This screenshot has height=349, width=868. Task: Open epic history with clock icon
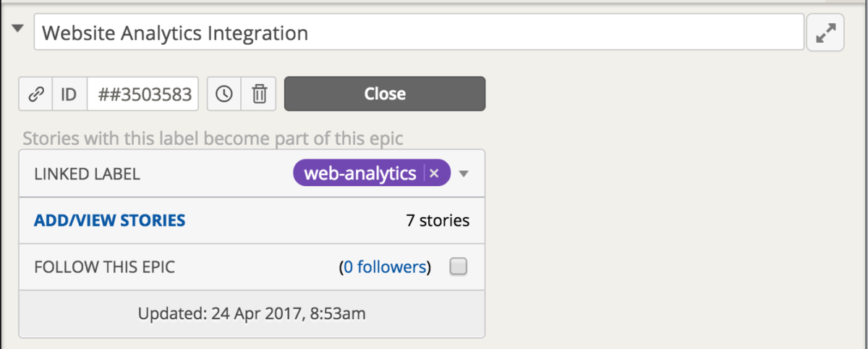click(x=224, y=94)
